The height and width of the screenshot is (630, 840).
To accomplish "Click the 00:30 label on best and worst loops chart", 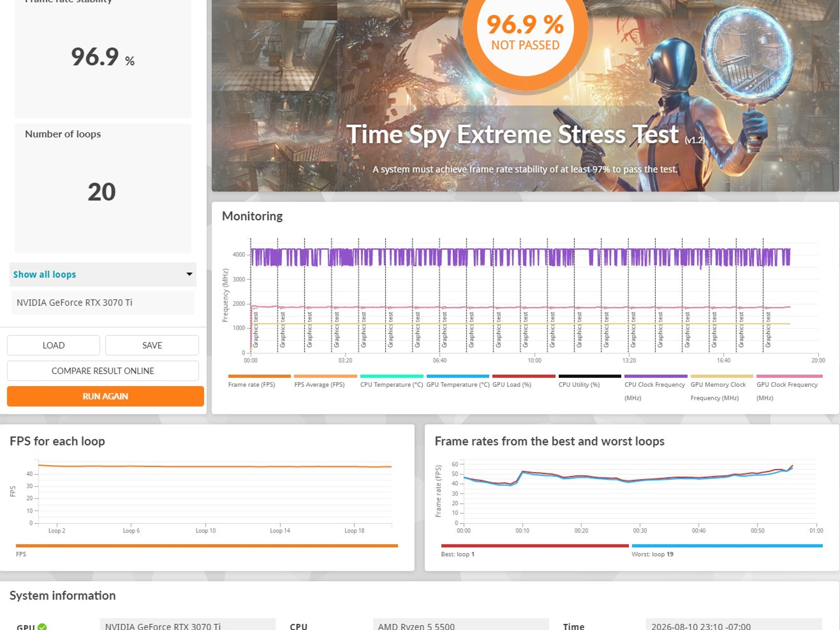I will [x=640, y=531].
